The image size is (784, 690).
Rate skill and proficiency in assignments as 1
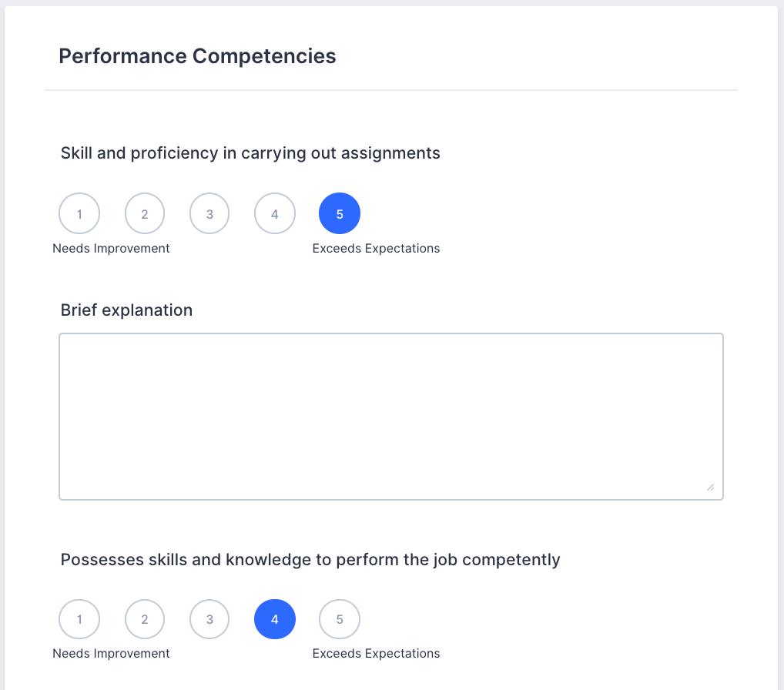(x=79, y=213)
